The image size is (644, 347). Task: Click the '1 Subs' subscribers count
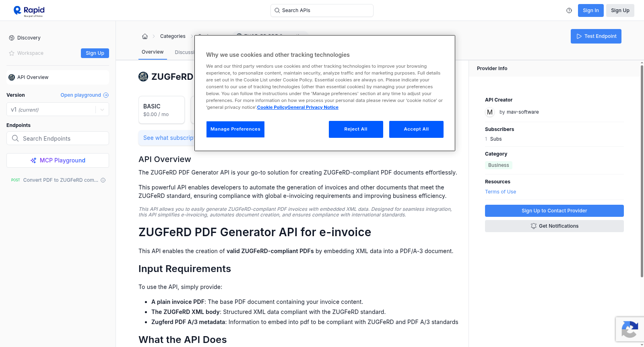pyautogui.click(x=493, y=139)
